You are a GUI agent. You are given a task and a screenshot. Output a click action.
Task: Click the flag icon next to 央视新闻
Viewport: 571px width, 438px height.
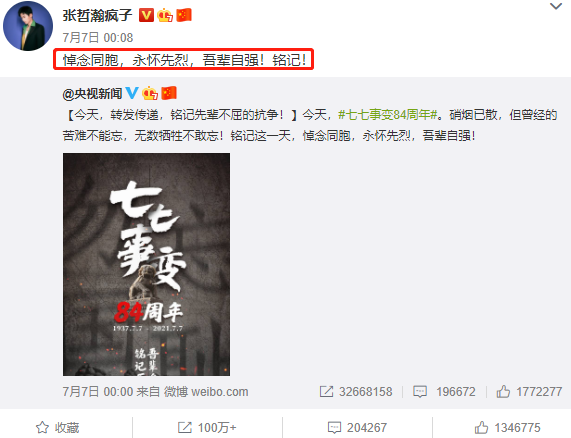[169, 93]
